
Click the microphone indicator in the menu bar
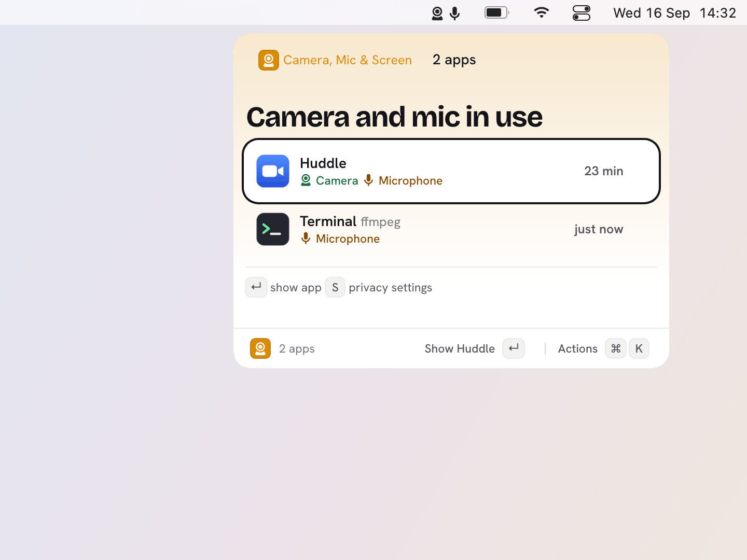click(x=455, y=13)
